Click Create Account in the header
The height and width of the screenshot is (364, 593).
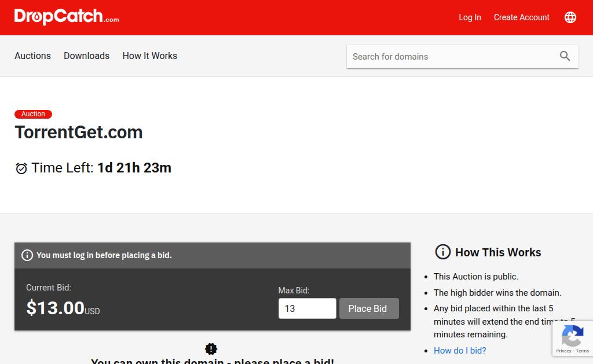(x=522, y=17)
